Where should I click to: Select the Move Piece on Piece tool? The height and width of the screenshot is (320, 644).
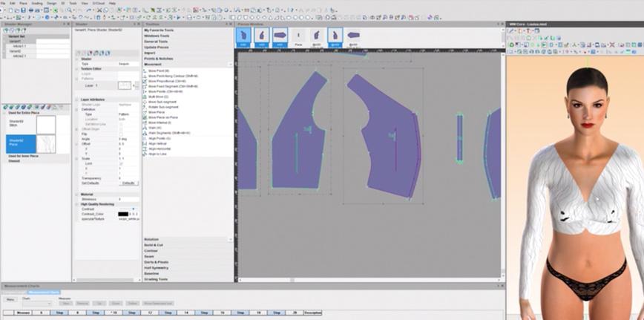[162, 117]
